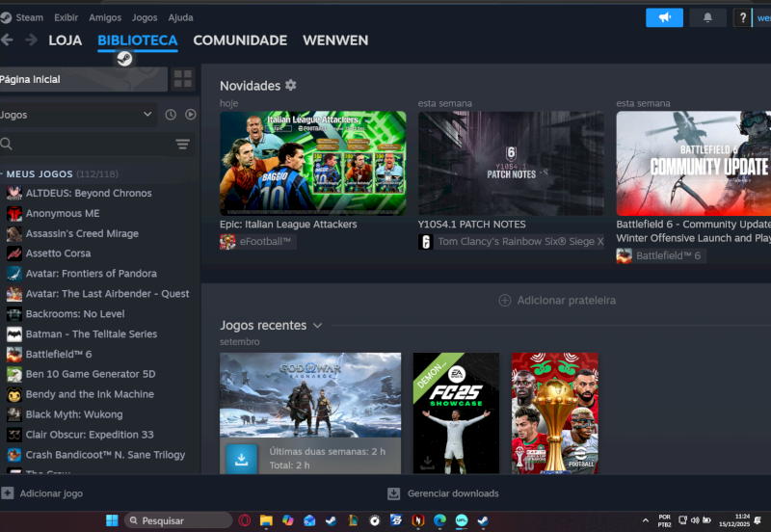The width and height of the screenshot is (771, 532).
Task: Go back with the left arrow
Action: point(7,40)
